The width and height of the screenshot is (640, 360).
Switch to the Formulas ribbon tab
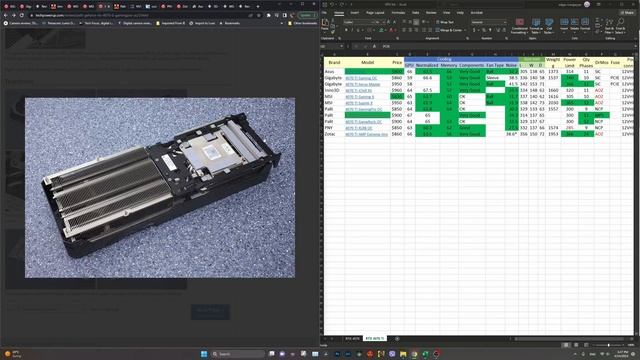click(x=398, y=13)
